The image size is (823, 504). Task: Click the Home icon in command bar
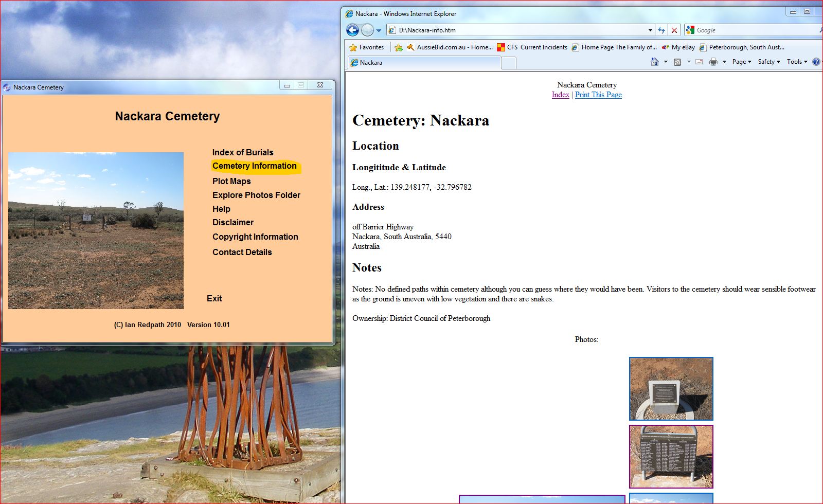pyautogui.click(x=654, y=62)
